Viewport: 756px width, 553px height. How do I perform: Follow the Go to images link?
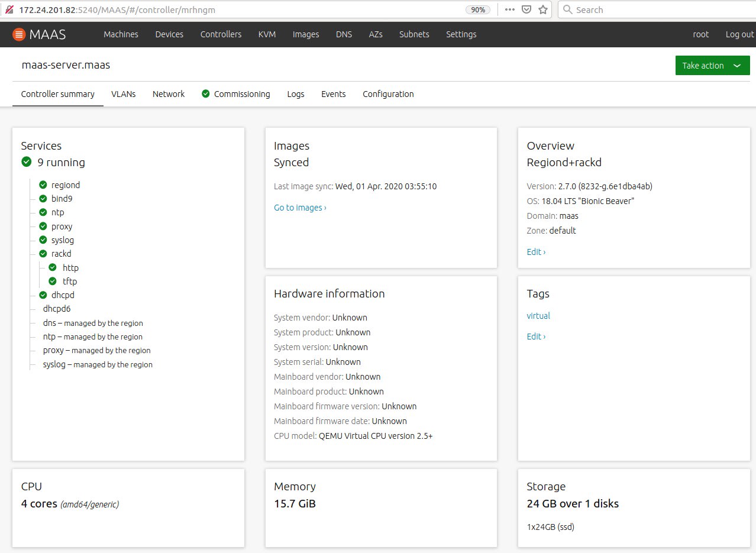tap(300, 208)
